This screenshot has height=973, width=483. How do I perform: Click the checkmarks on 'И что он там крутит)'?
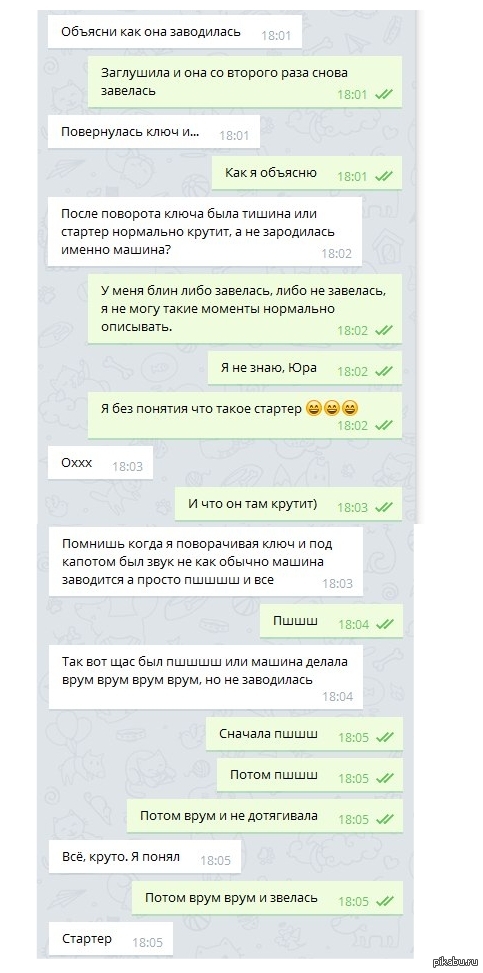384,507
